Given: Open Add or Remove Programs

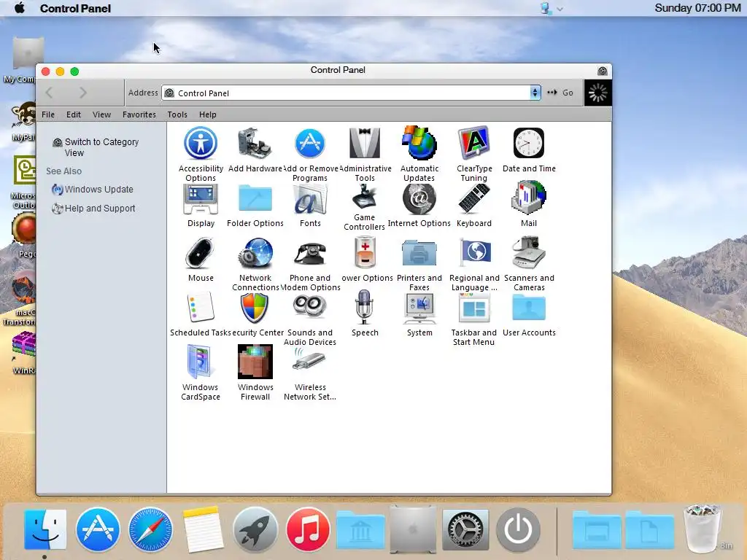Looking at the screenshot, I should point(309,144).
